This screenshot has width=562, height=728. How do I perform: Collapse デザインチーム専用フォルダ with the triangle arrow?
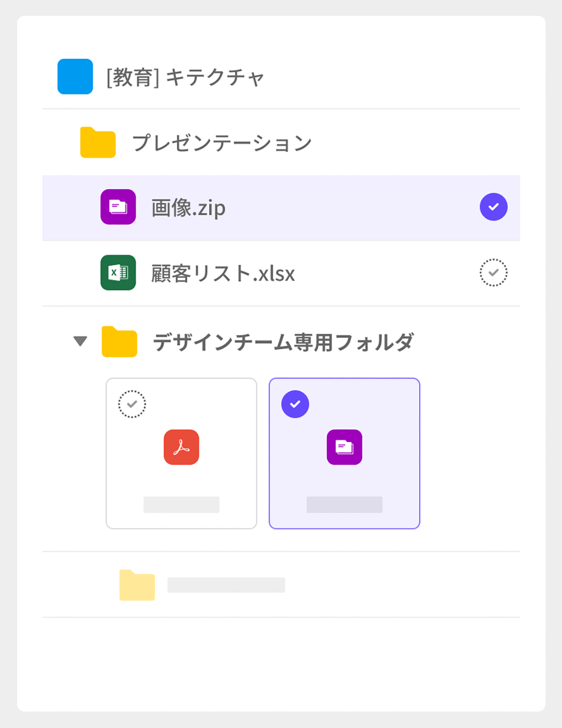pyautogui.click(x=81, y=341)
